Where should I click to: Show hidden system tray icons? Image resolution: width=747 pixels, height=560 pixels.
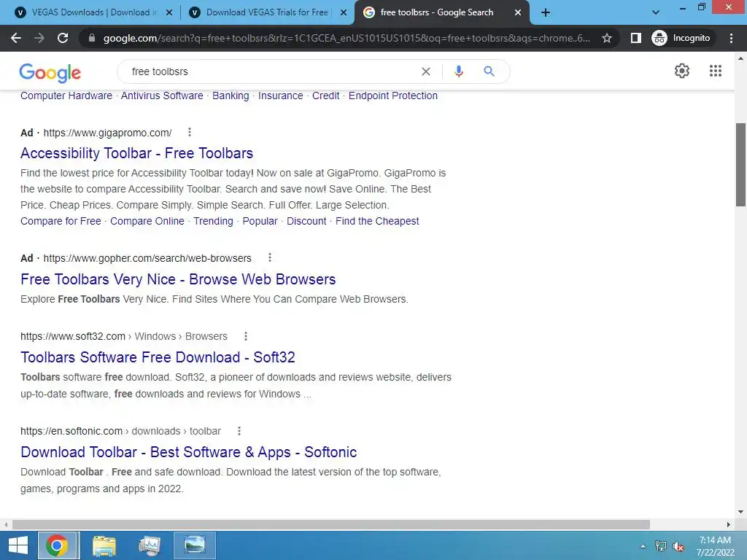tap(643, 546)
